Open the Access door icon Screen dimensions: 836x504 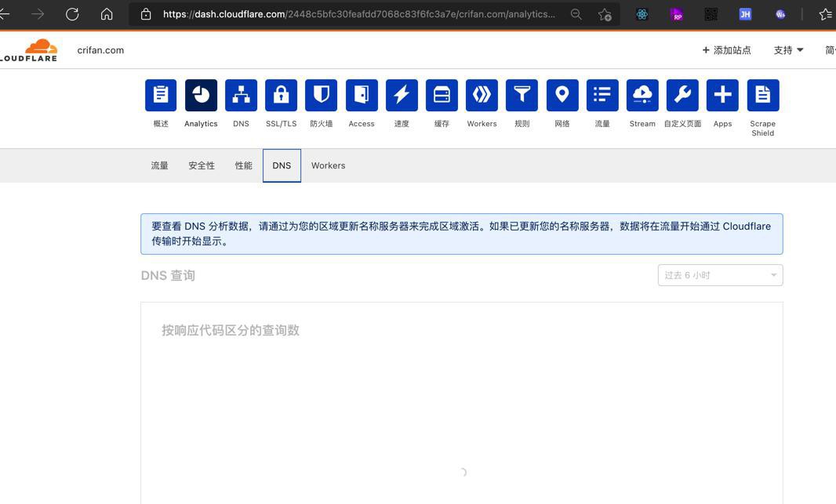(362, 95)
